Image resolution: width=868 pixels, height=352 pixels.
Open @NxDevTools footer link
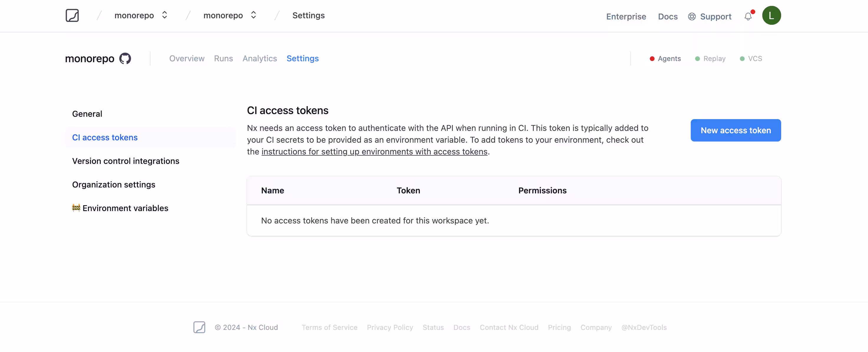pos(644,327)
